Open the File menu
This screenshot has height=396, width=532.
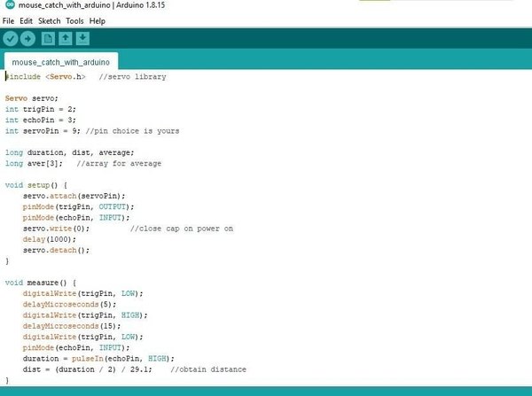pos(8,21)
